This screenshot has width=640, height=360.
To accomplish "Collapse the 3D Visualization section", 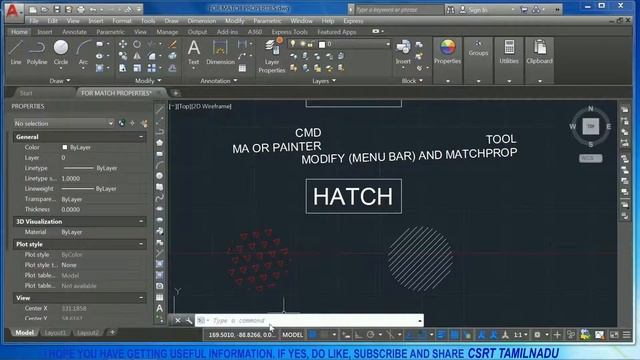I will coord(141,222).
